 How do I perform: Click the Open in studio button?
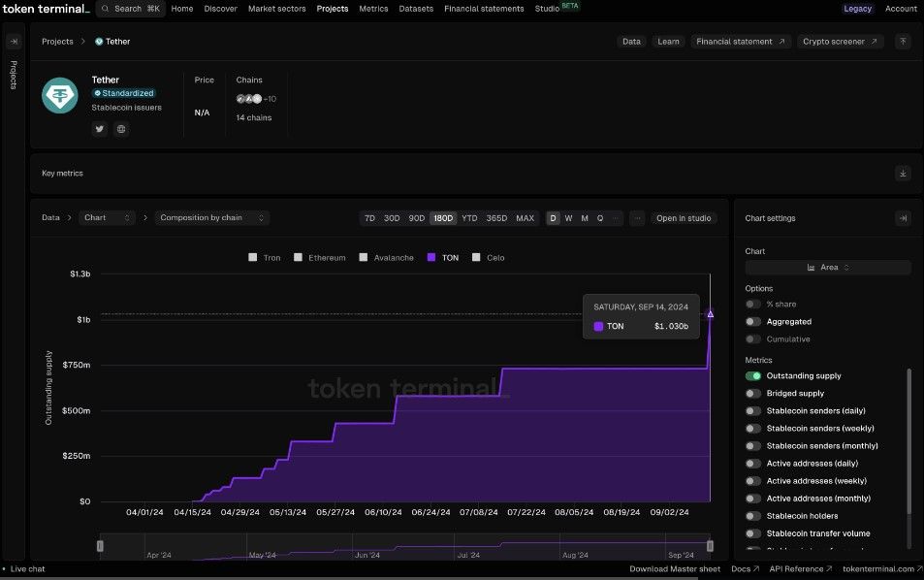click(684, 218)
